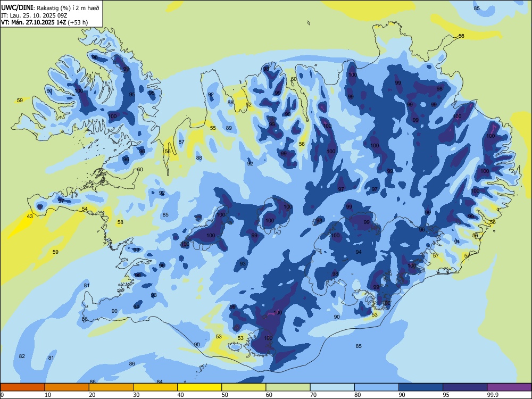Click the orange 10–20 legend swatch
The image size is (532, 399).
67,387
